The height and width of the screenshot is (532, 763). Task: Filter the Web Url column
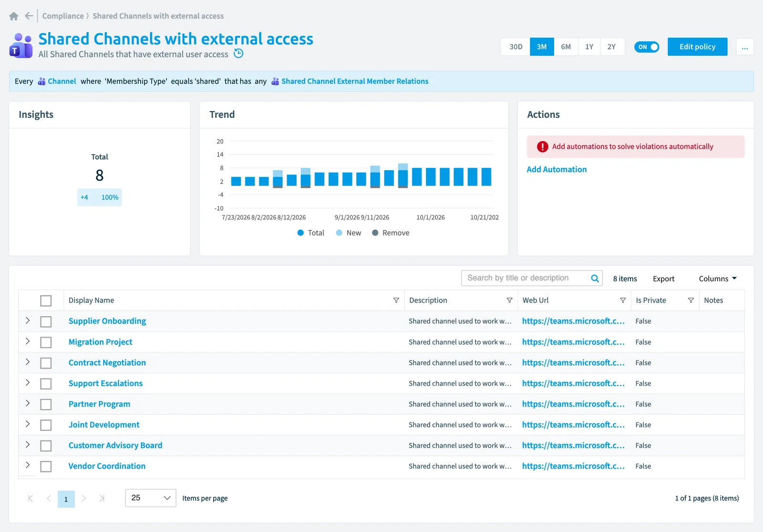coord(623,300)
